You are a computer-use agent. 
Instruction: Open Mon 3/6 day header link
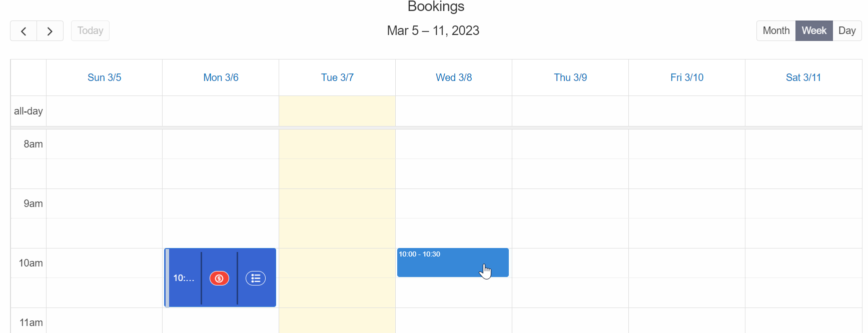221,77
